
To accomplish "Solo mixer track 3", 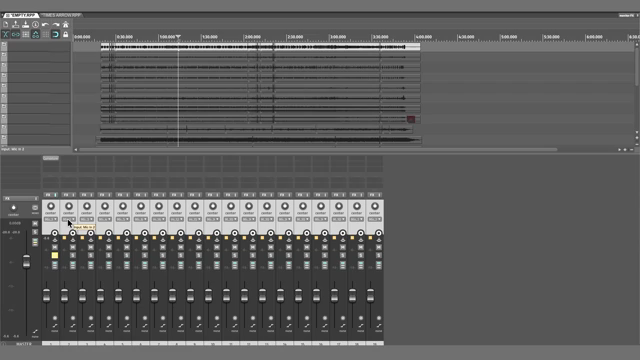I will tap(91, 255).
